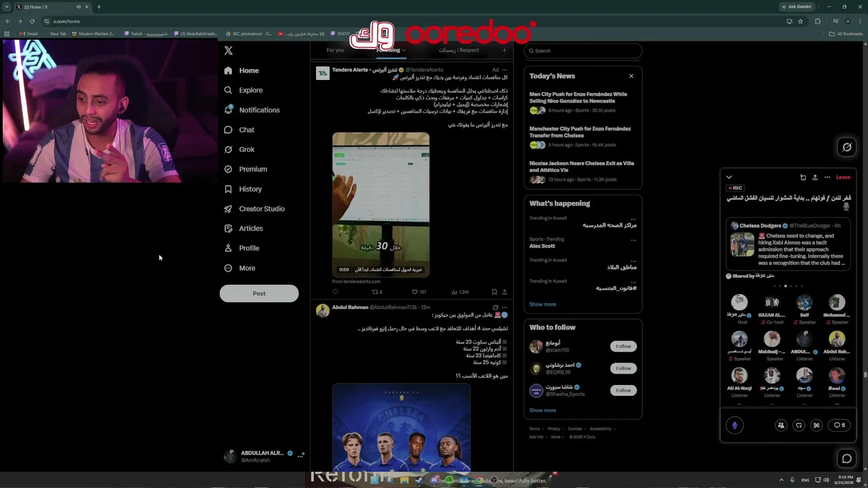The width and height of the screenshot is (868, 488).
Task: Open History icon in sidebar
Action: click(228, 189)
